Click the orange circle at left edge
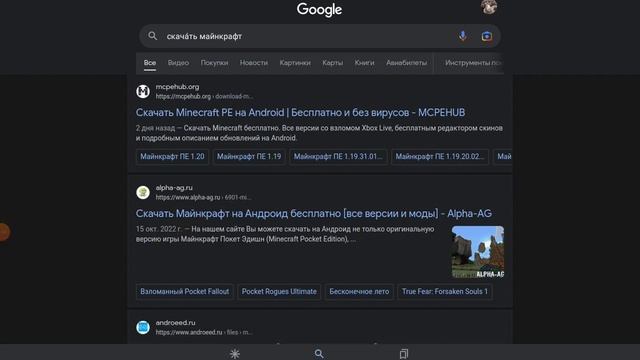This screenshot has width=640, height=360. [x=4, y=232]
